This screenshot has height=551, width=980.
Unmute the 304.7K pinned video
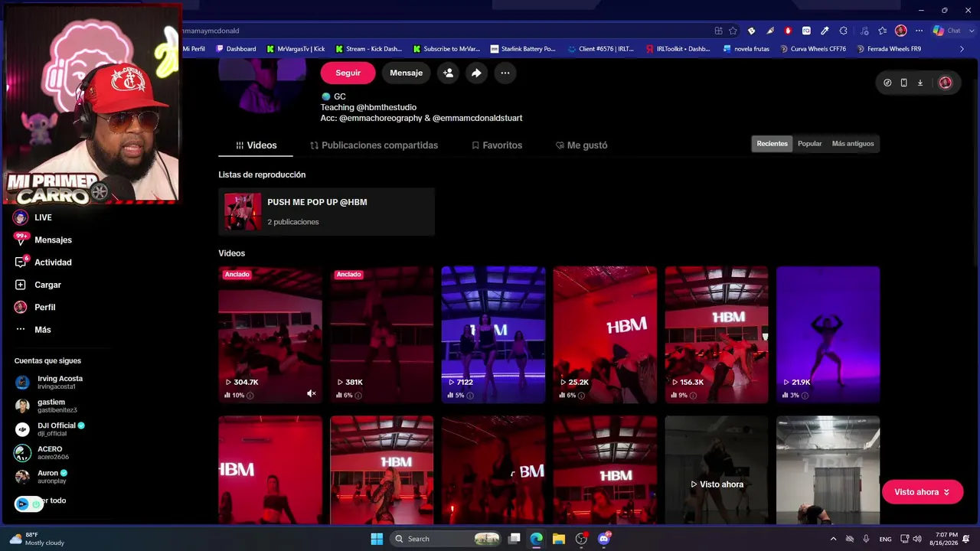pyautogui.click(x=312, y=393)
